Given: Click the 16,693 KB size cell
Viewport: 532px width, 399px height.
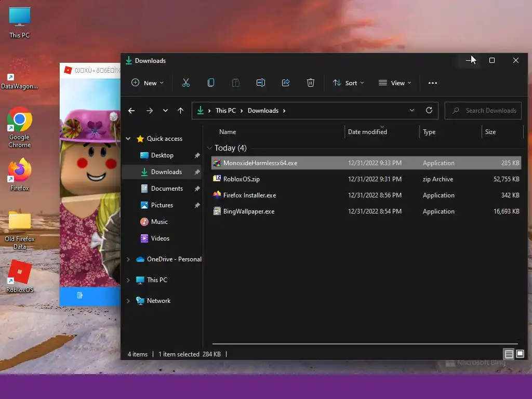Looking at the screenshot, I should [506, 211].
